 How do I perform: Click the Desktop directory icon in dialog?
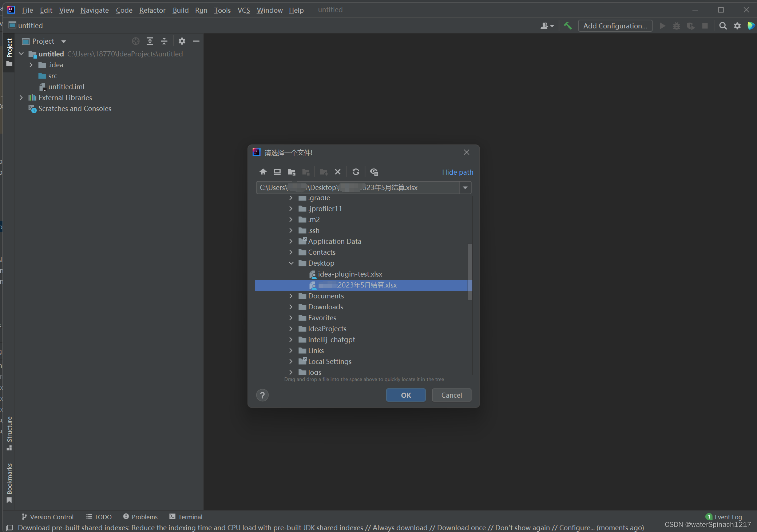pyautogui.click(x=277, y=172)
